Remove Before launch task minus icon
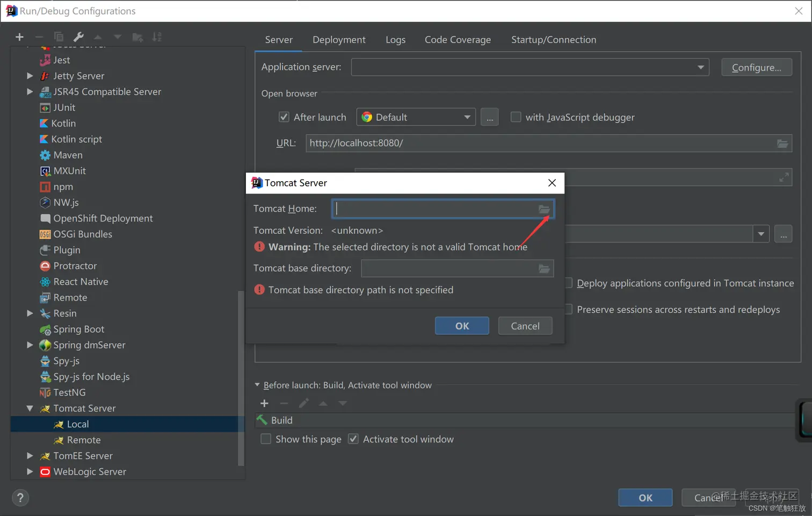812x516 pixels. tap(284, 403)
